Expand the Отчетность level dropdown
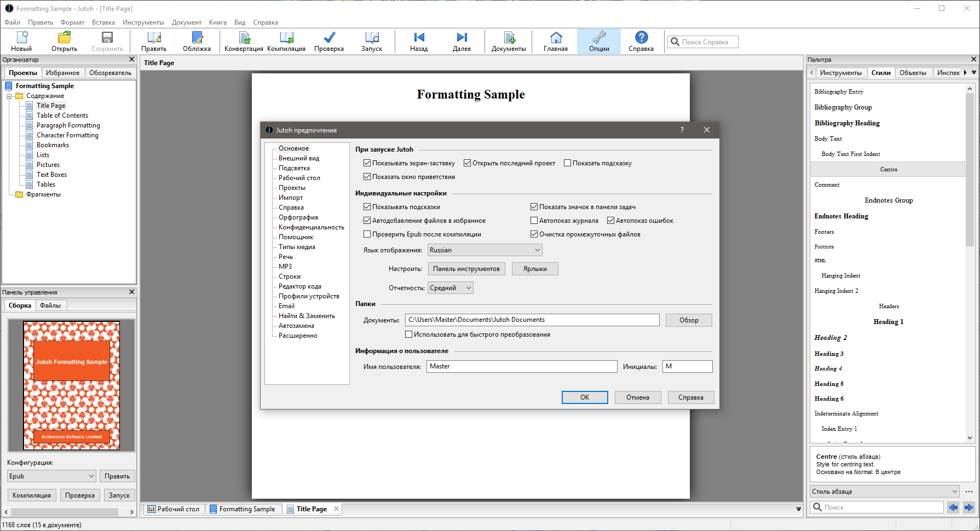980x531 pixels. coord(450,288)
